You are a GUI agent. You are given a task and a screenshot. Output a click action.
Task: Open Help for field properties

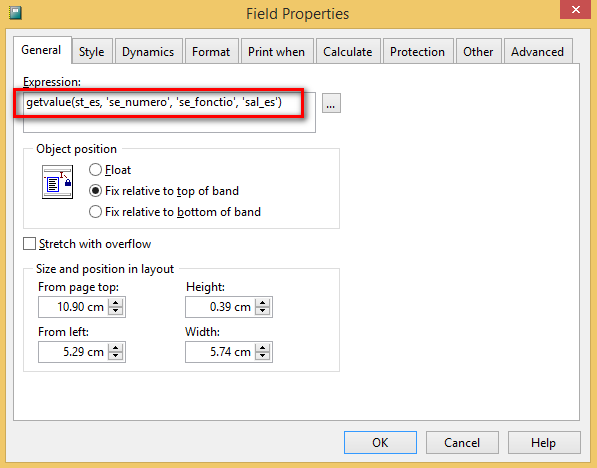pyautogui.click(x=544, y=442)
